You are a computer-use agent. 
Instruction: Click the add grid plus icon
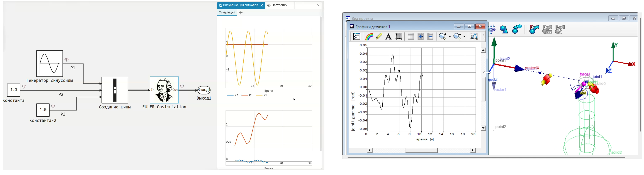coord(421,37)
